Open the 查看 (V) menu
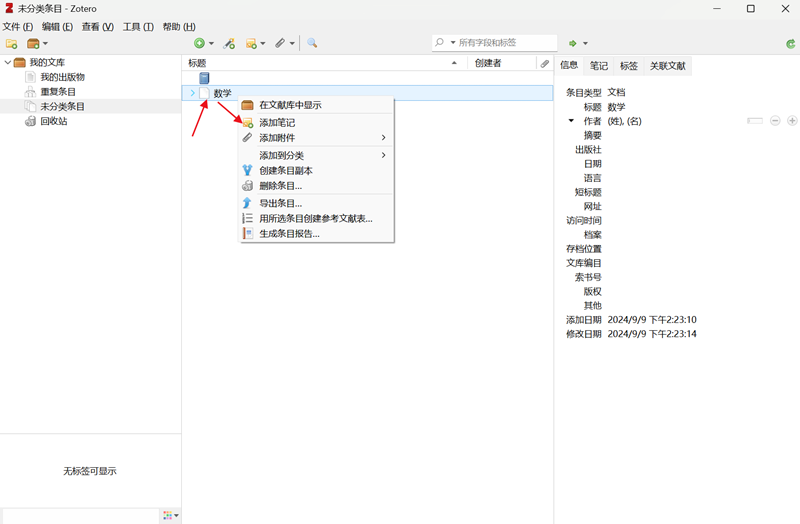800x524 pixels. tap(97, 27)
